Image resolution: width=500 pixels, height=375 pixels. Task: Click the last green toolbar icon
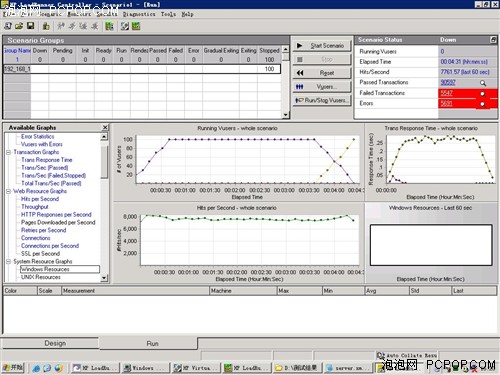click(x=136, y=26)
